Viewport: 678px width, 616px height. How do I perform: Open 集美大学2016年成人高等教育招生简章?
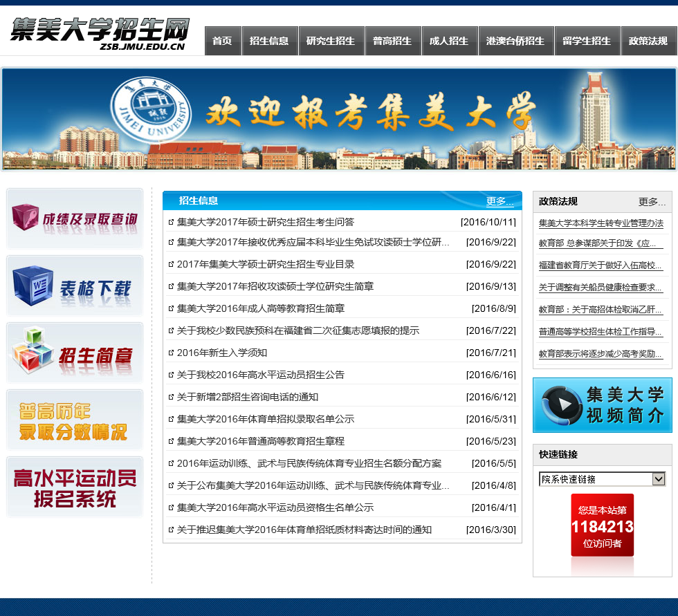click(261, 308)
